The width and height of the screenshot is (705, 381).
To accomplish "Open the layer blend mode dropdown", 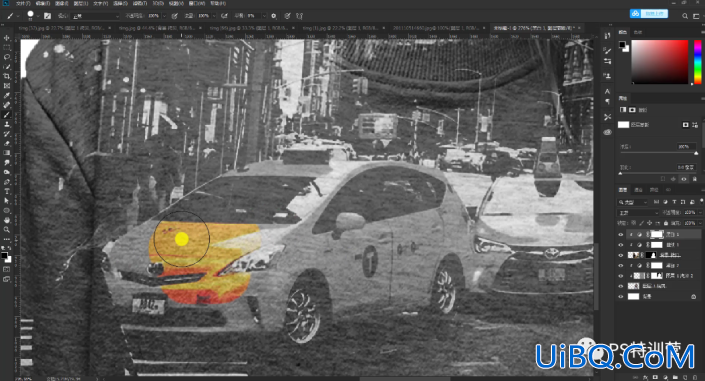I will pyautogui.click(x=638, y=212).
